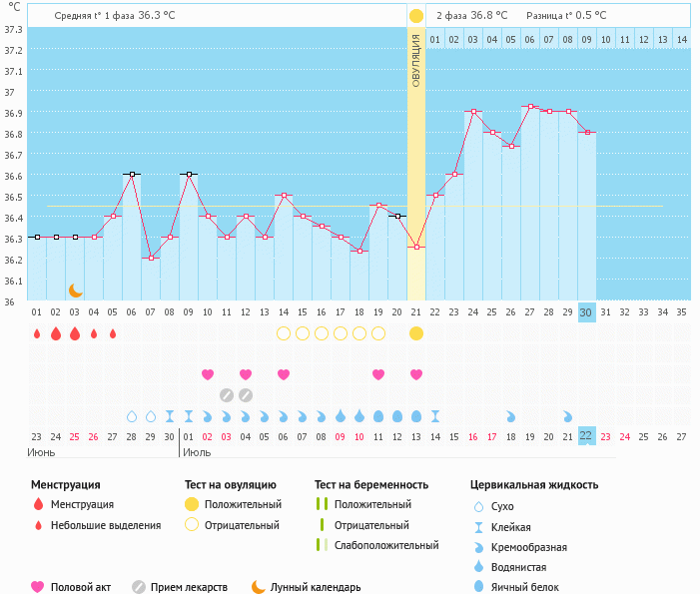700x594 pixels.
Task: Click phase 2 day 09 header cell
Action: pos(586,40)
